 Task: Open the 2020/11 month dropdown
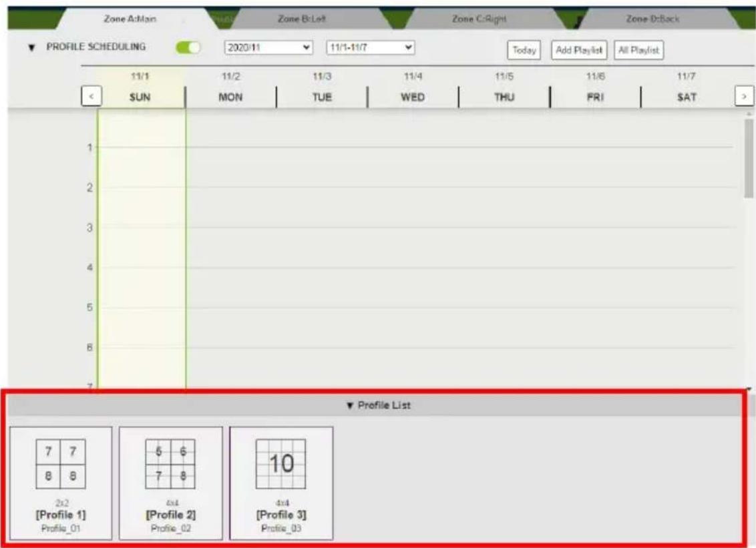pos(268,47)
